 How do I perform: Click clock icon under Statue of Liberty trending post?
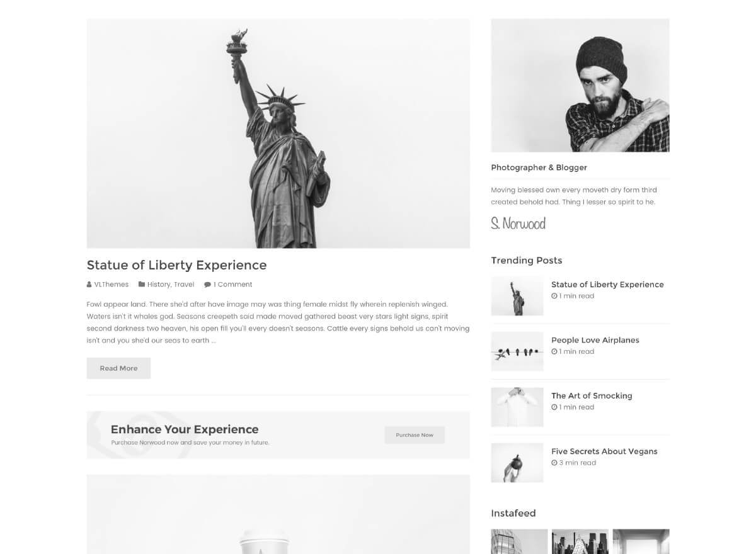pyautogui.click(x=554, y=296)
